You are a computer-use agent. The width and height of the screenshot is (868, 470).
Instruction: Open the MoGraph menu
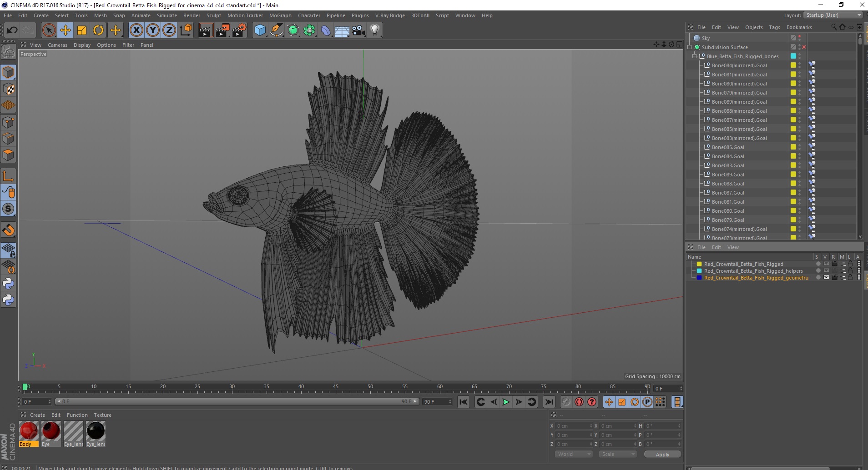[280, 15]
